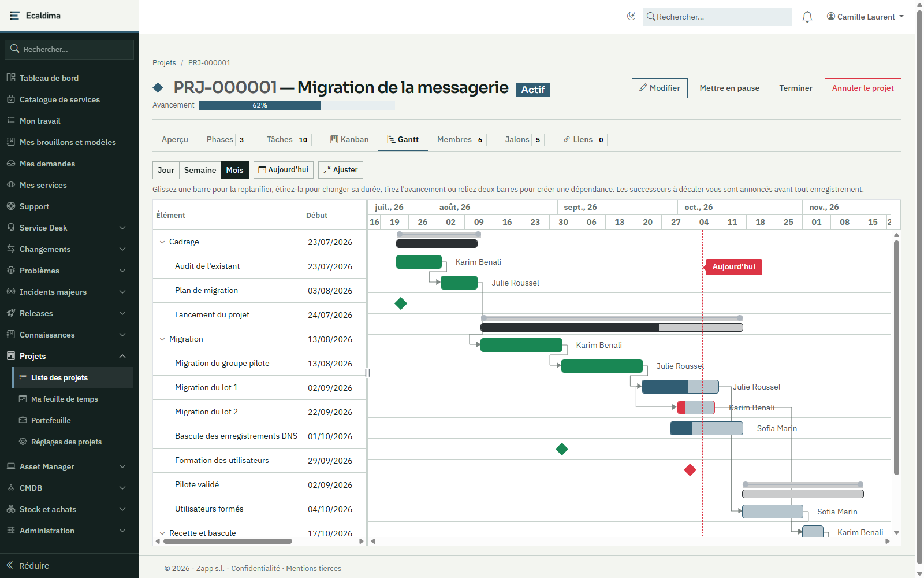Image resolution: width=924 pixels, height=578 pixels.
Task: Collapse the Projets sidebar section
Action: (69, 356)
